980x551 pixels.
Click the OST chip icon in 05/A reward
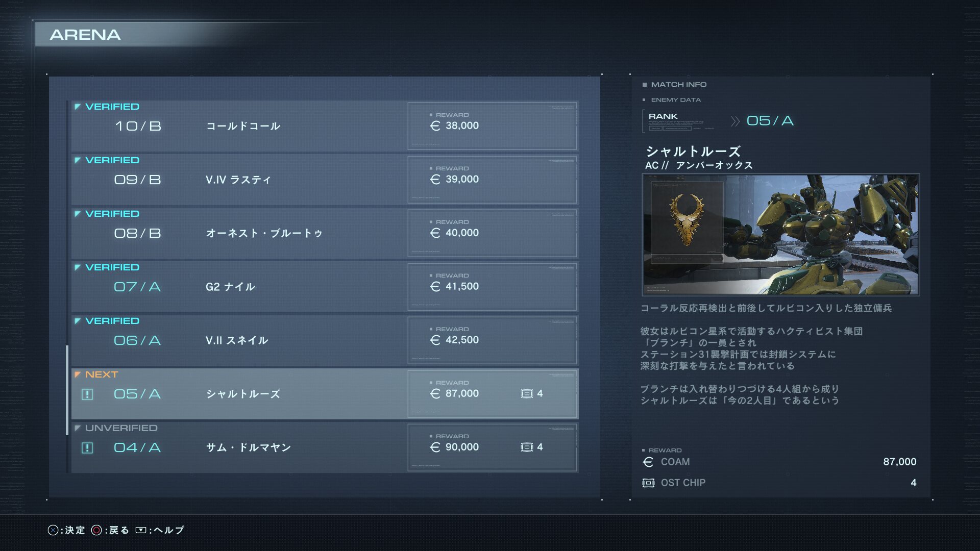pyautogui.click(x=527, y=393)
